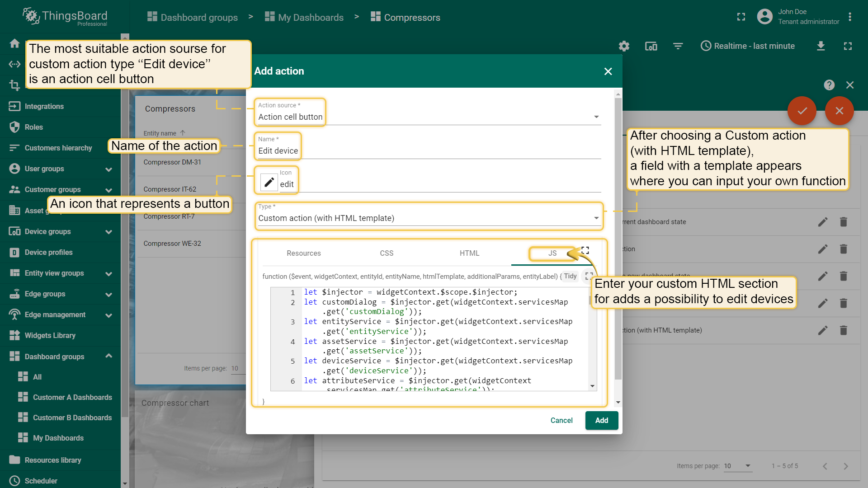Click the code editor scroll-down arrow
The height and width of the screenshot is (488, 868).
pyautogui.click(x=592, y=386)
